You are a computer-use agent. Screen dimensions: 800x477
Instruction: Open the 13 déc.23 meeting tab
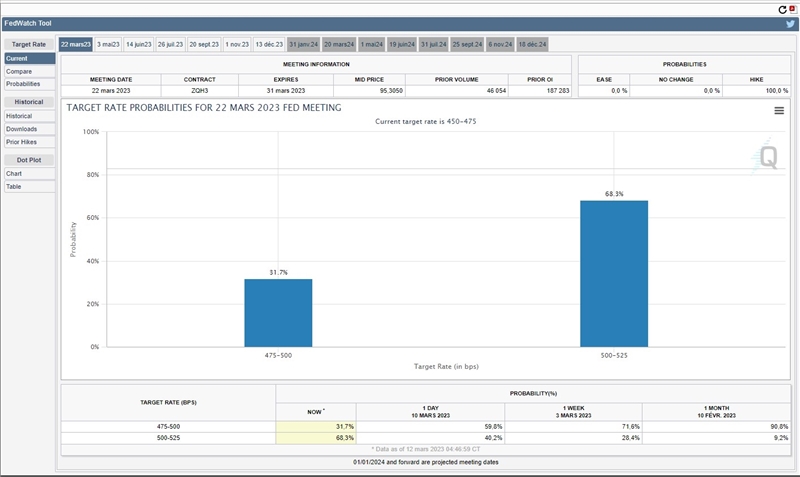(x=268, y=44)
